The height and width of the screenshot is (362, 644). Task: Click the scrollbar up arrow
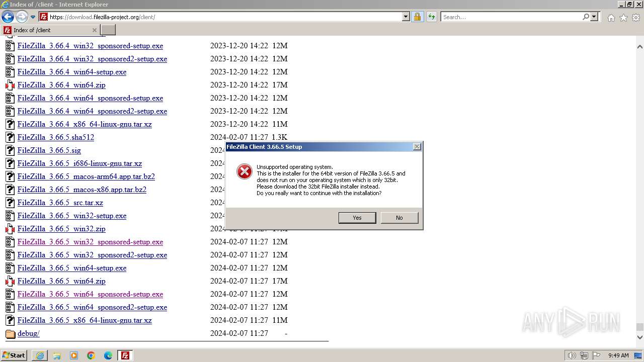click(639, 47)
